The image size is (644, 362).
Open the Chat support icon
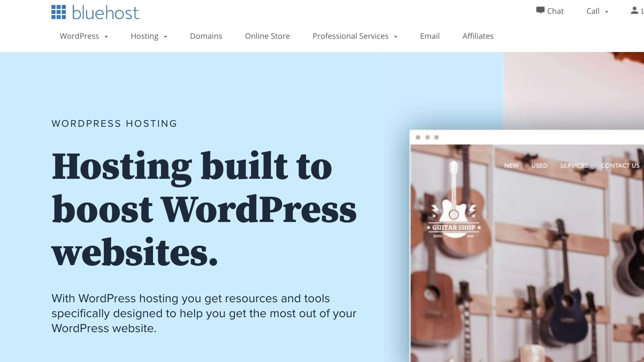click(540, 10)
